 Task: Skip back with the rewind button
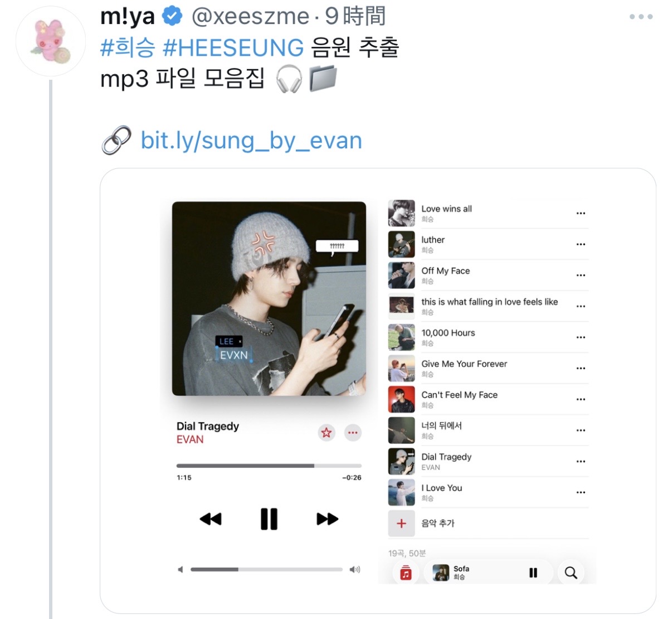(x=211, y=519)
